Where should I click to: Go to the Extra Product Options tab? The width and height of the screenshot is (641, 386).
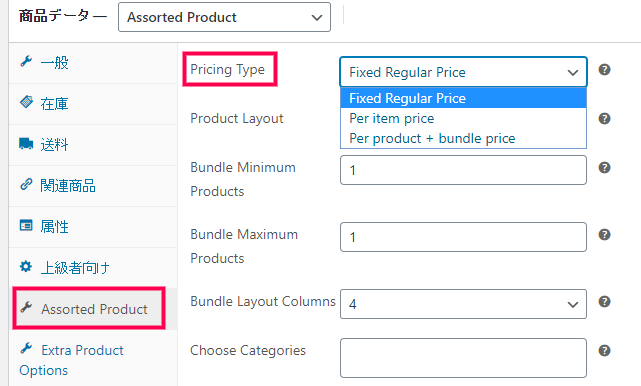pyautogui.click(x=93, y=359)
